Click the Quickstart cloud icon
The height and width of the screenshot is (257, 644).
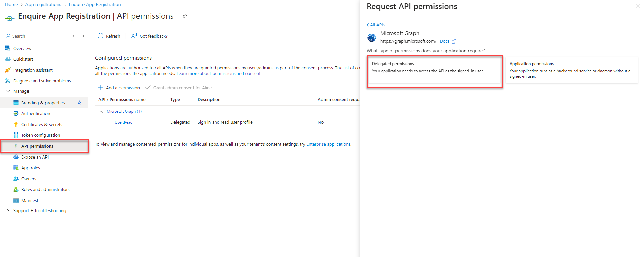7,59
